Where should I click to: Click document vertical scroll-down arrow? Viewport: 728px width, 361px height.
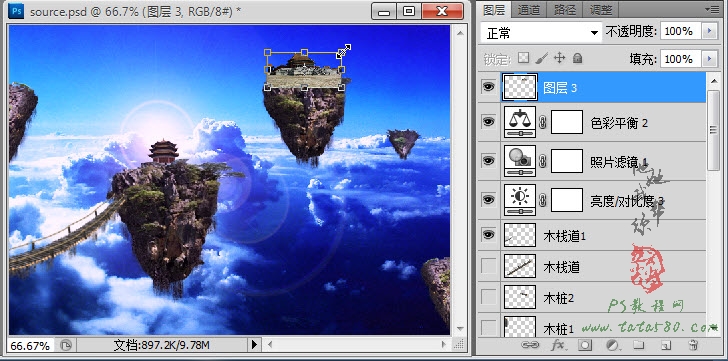click(459, 329)
